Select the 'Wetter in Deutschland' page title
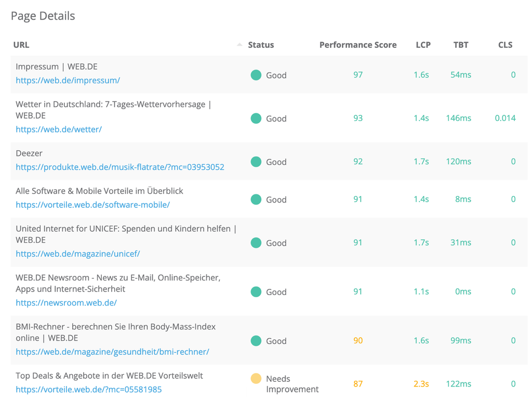532x399 pixels. [x=113, y=110]
